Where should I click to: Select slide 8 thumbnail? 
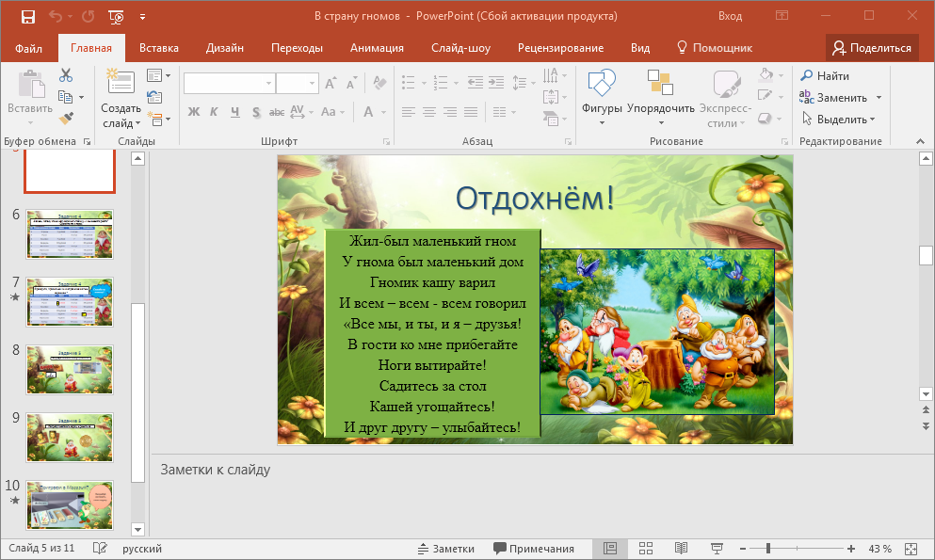[x=70, y=370]
